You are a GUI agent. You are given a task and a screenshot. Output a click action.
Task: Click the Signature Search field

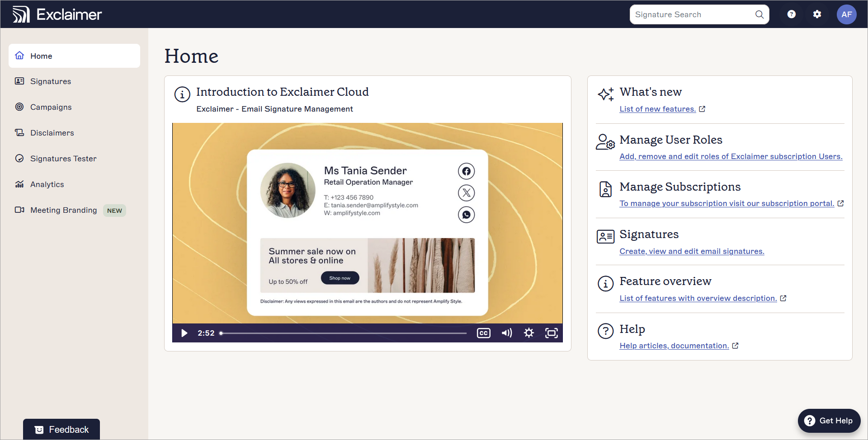692,14
